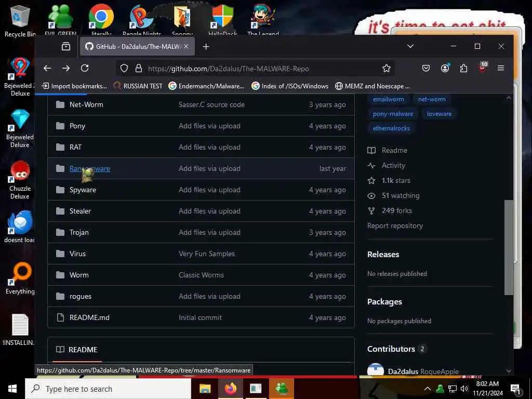Go back with the browser back arrow
The image size is (532, 399).
47,68
